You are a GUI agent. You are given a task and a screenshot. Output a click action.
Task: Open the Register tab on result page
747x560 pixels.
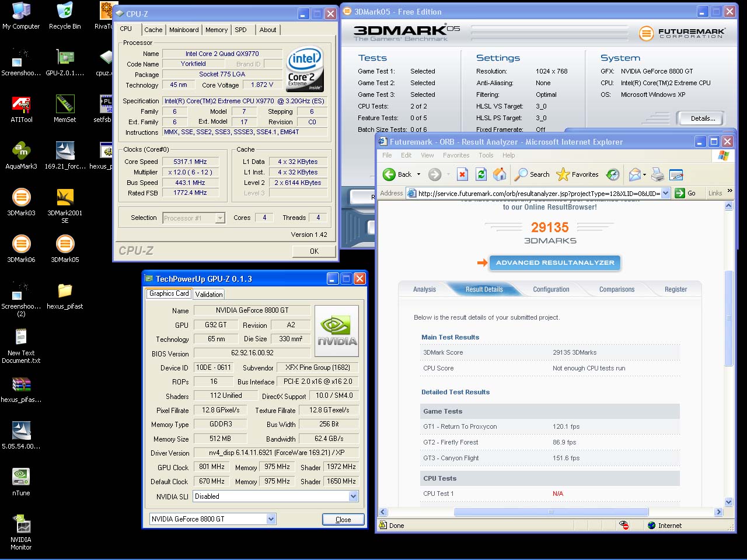676,289
